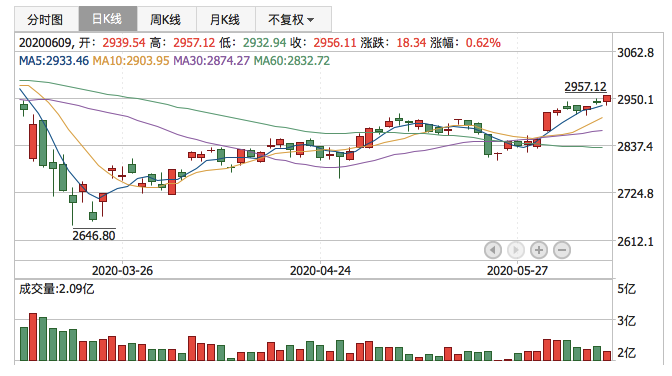Screen dimensions: 672x376
Task: Select the 日K线 tab
Action: tap(108, 19)
